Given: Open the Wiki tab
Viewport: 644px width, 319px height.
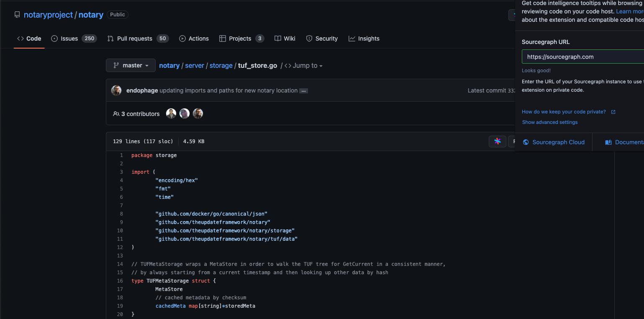Looking at the screenshot, I should [x=285, y=39].
